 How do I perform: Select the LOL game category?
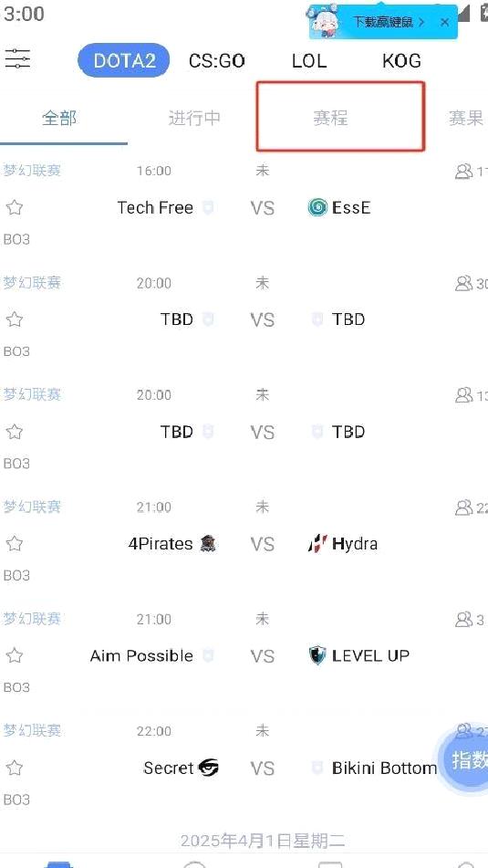tap(309, 60)
